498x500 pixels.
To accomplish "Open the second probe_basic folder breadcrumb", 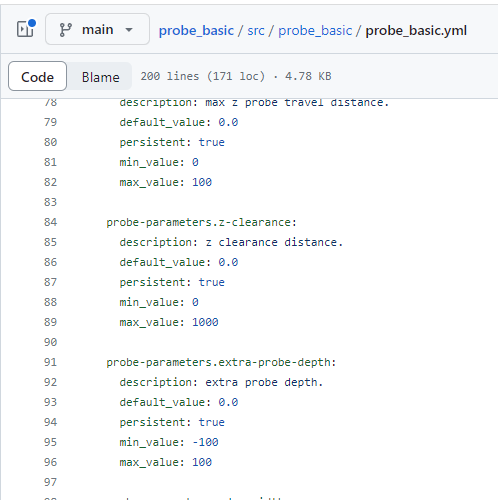I will click(x=315, y=30).
